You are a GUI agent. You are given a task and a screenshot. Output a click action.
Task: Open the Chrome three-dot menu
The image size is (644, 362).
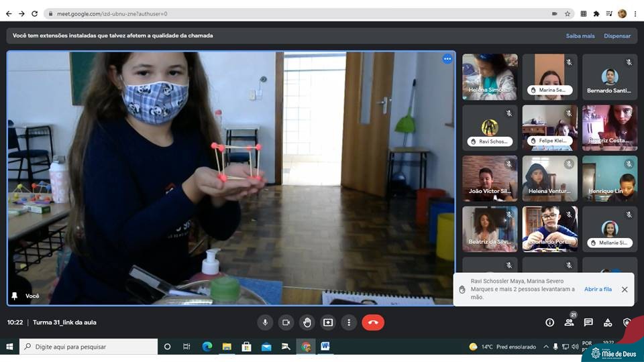(x=635, y=13)
